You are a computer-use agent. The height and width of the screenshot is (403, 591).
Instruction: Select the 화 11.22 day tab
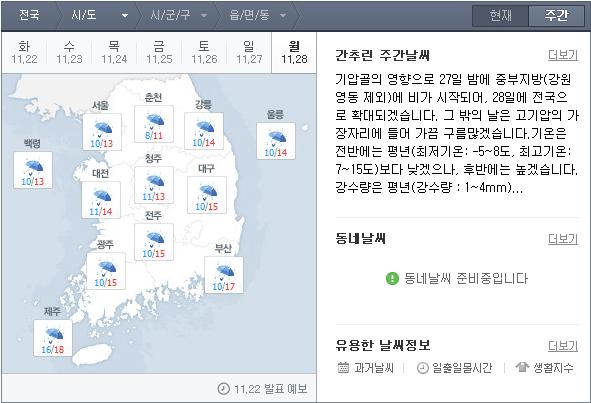(x=24, y=52)
